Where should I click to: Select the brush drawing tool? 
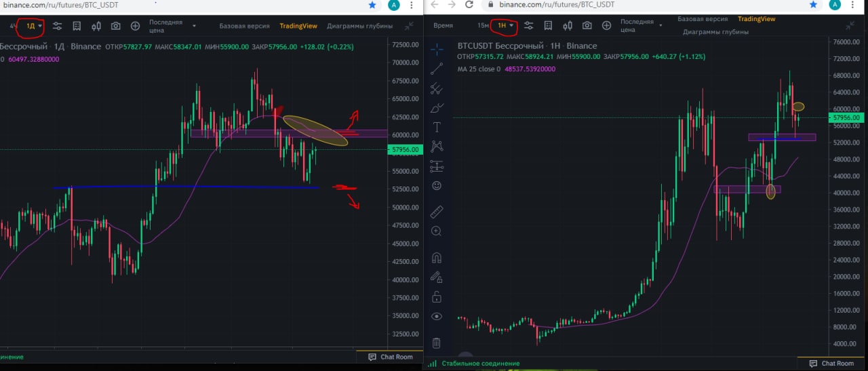[x=437, y=108]
